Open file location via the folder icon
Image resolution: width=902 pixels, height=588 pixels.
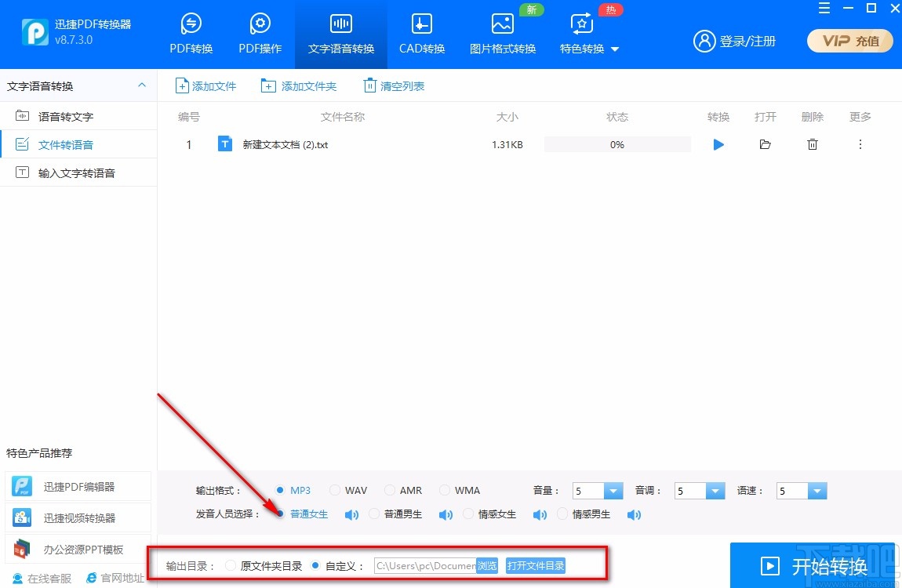tap(765, 144)
